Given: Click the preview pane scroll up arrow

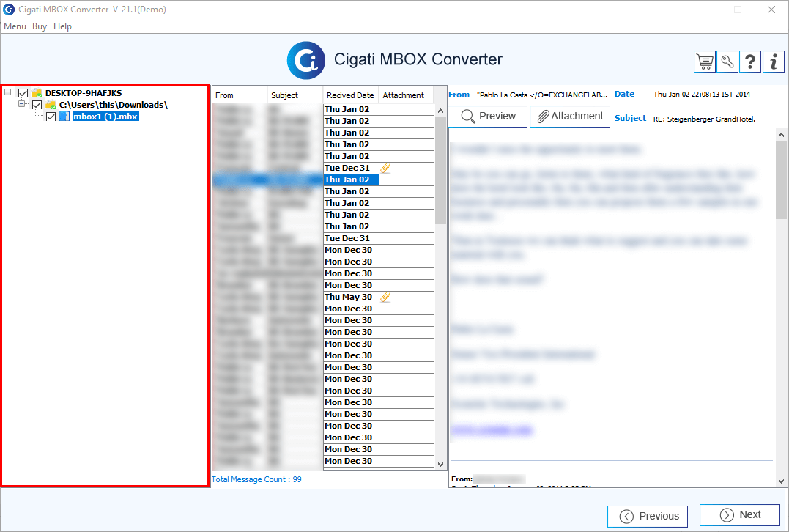Looking at the screenshot, I should click(x=781, y=135).
